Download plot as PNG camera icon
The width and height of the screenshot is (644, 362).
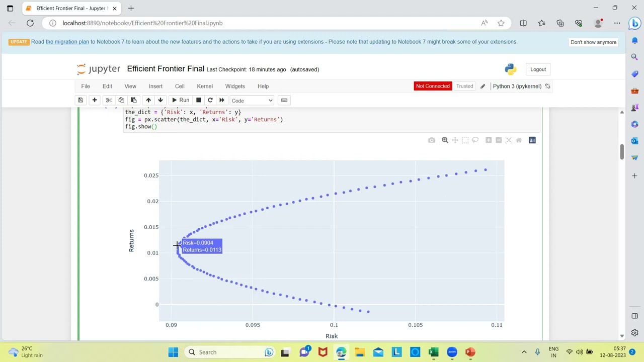pos(431,140)
